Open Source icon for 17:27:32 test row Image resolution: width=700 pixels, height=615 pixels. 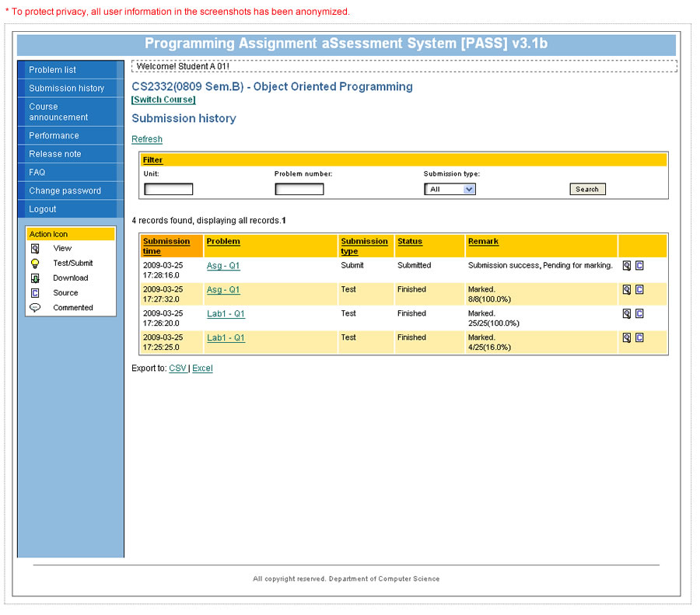[639, 290]
